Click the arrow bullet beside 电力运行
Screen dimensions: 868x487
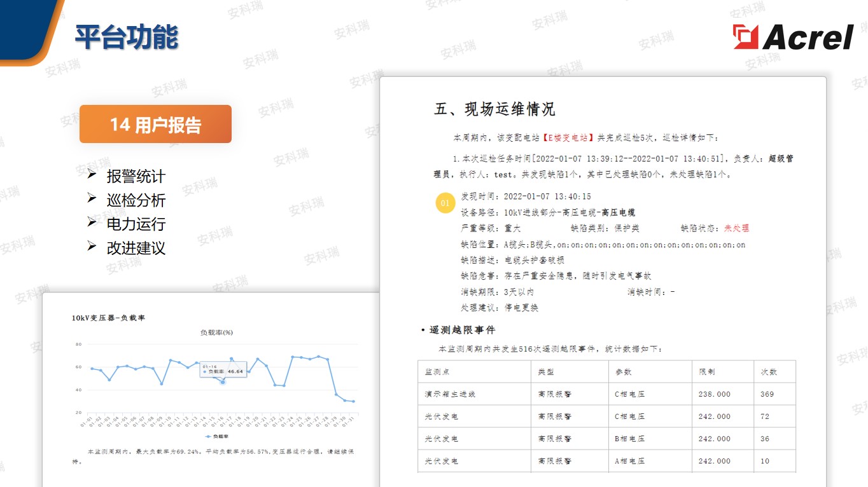[x=92, y=223]
